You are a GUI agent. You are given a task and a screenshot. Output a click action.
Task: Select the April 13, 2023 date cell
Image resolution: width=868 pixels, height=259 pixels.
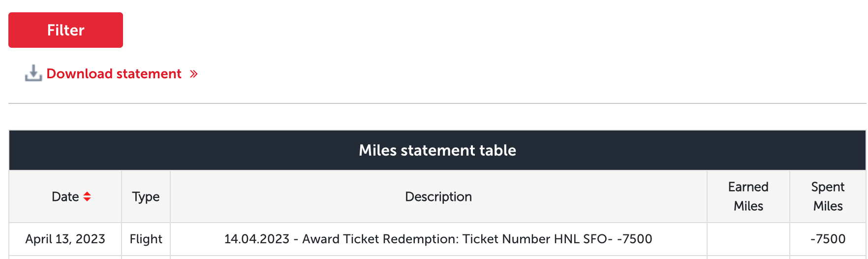click(65, 239)
